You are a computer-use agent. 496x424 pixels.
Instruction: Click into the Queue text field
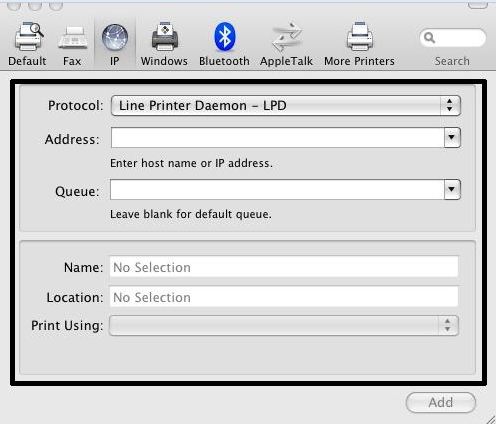click(278, 189)
